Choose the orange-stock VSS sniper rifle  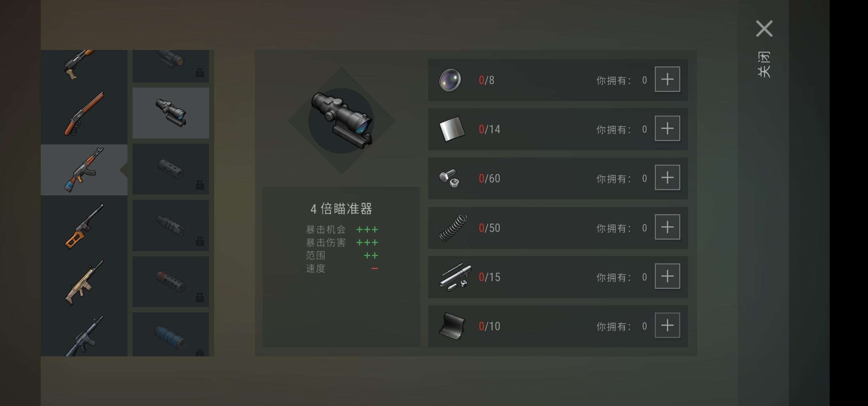[84, 226]
